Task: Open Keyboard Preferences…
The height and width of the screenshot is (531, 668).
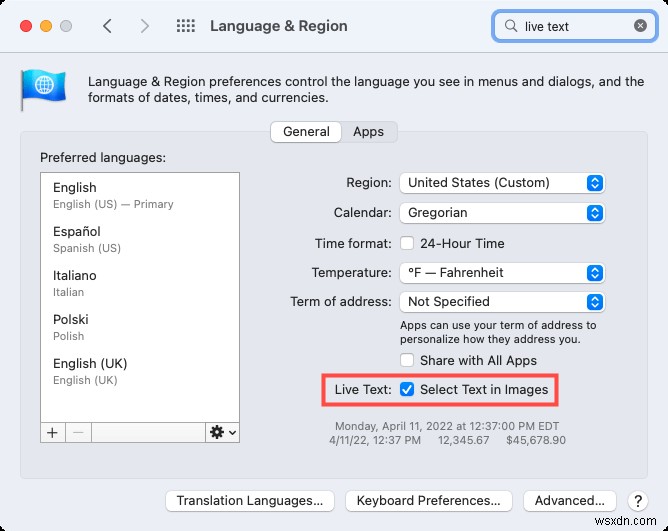Action: 429,501
